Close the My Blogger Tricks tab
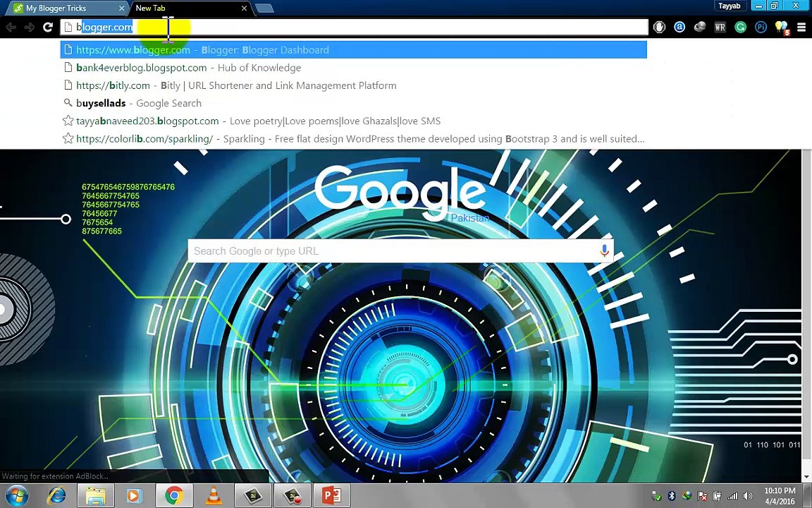 [122, 8]
